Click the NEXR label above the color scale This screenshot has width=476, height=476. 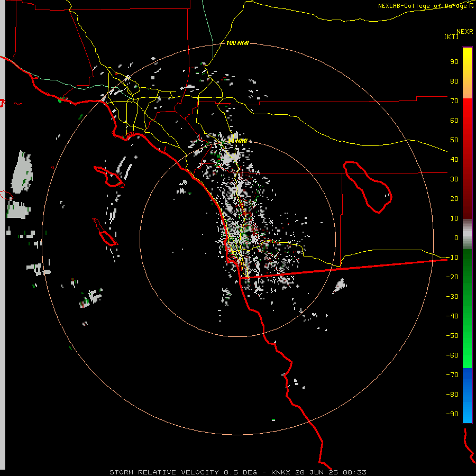(x=464, y=32)
